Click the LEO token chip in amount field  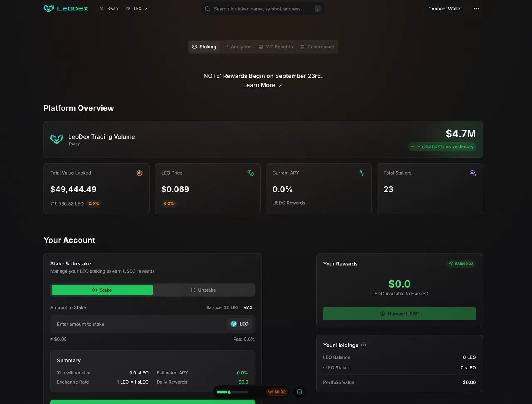[239, 324]
